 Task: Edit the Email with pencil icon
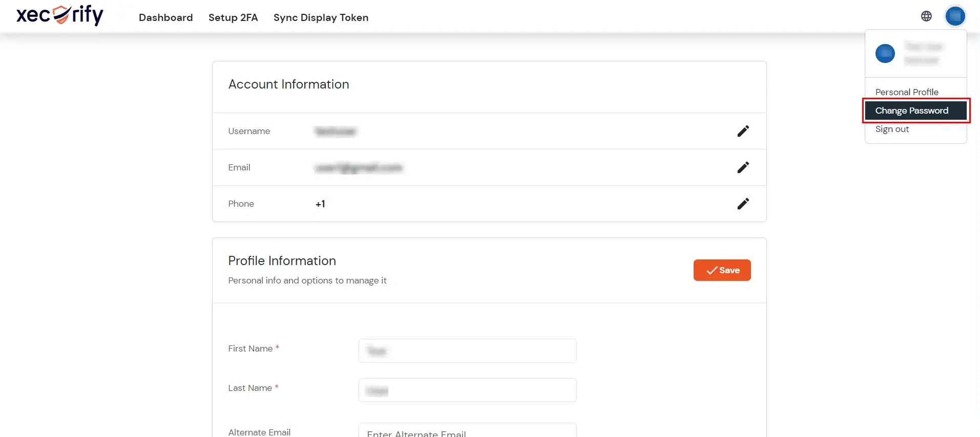click(743, 167)
